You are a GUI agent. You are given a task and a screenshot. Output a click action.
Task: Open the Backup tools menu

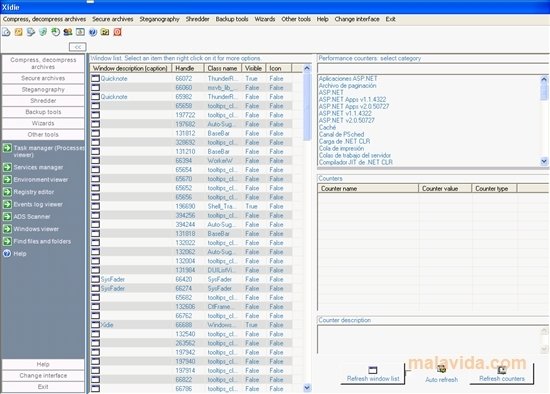tap(232, 19)
